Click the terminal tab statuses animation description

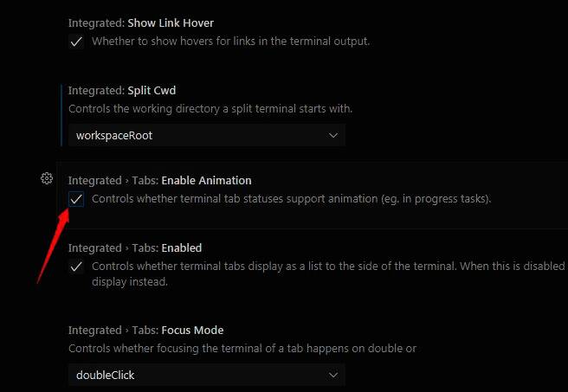pyautogui.click(x=291, y=199)
